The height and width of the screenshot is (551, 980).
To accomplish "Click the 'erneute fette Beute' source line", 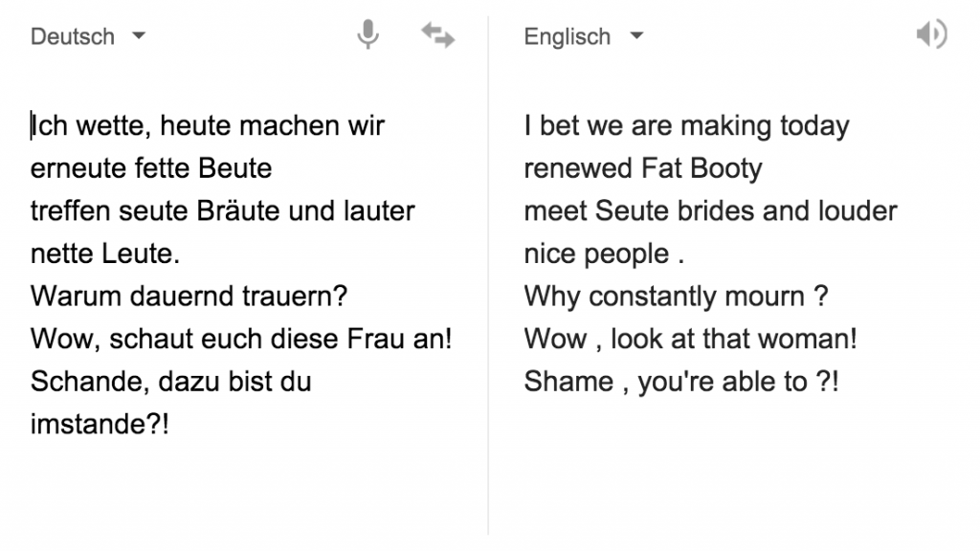I will point(151,169).
